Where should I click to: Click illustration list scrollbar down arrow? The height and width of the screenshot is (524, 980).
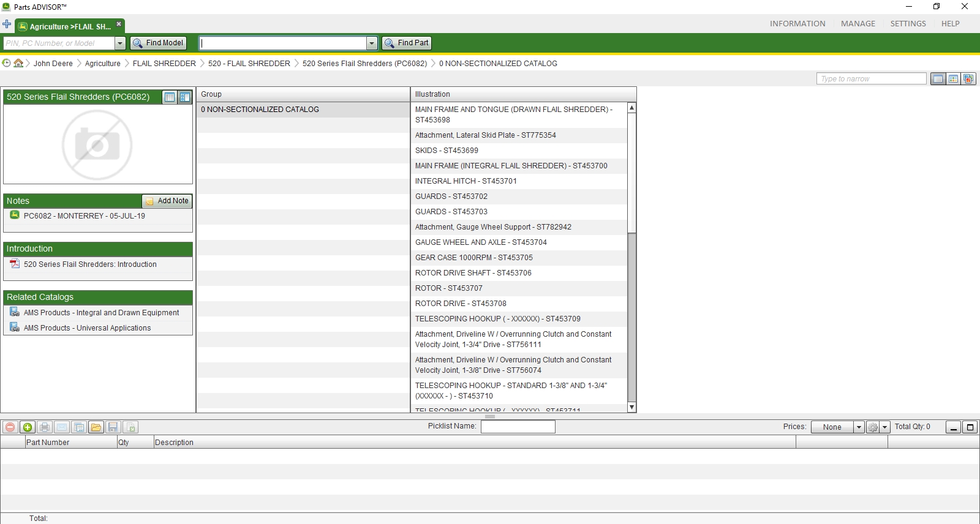(631, 408)
